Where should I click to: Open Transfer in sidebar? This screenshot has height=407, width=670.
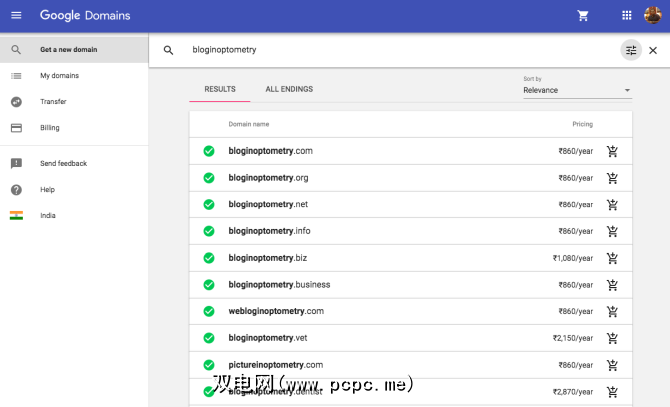point(74,102)
